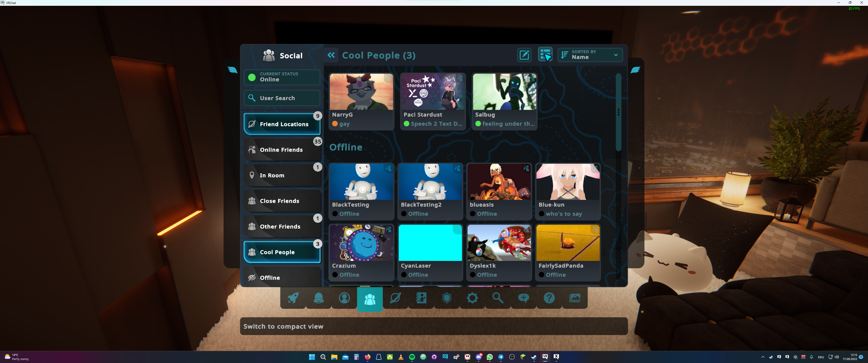
Task: Open the Settings gear in menu
Action: [x=472, y=298]
